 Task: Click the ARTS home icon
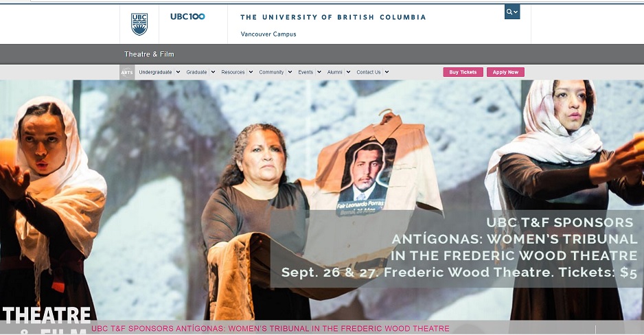coord(127,72)
